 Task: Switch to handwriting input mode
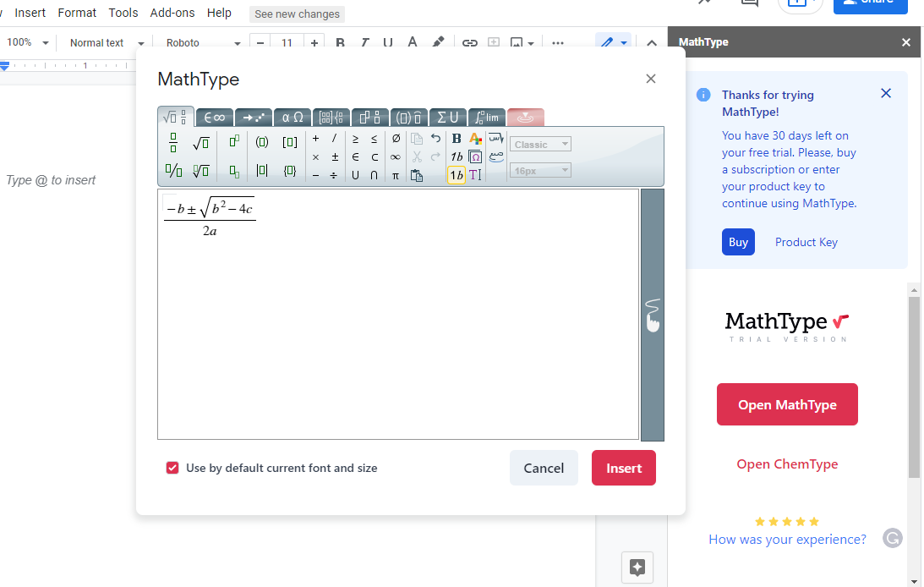pos(652,315)
